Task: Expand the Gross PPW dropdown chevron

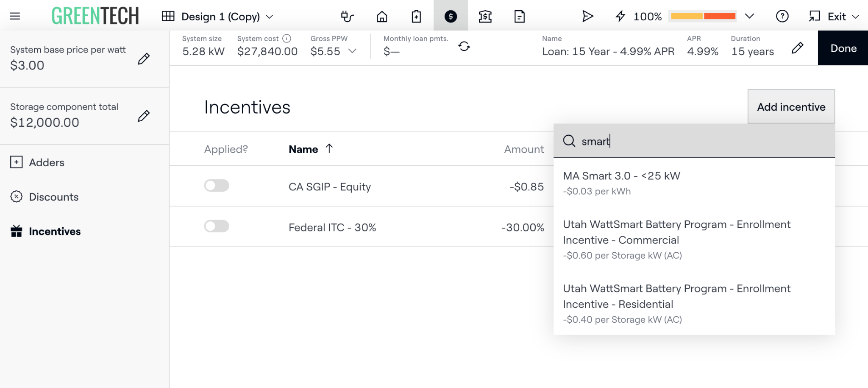Action: coord(352,51)
